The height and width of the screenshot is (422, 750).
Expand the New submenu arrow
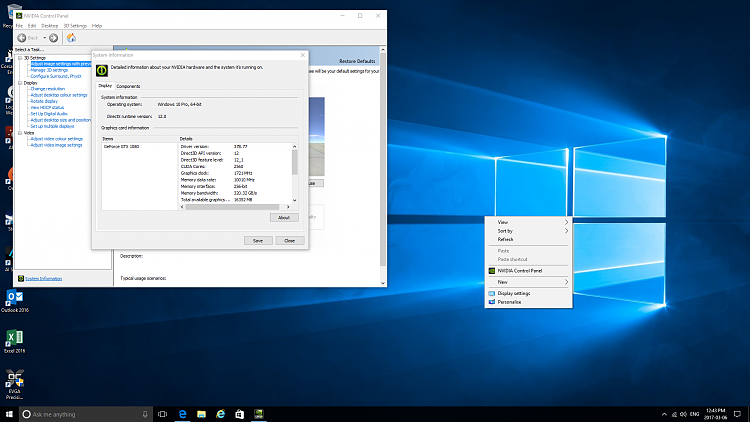(x=566, y=282)
